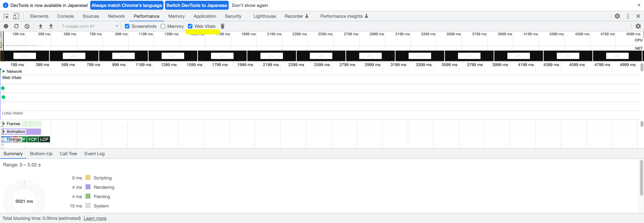
Task: Click the record performance button
Action: (6, 26)
